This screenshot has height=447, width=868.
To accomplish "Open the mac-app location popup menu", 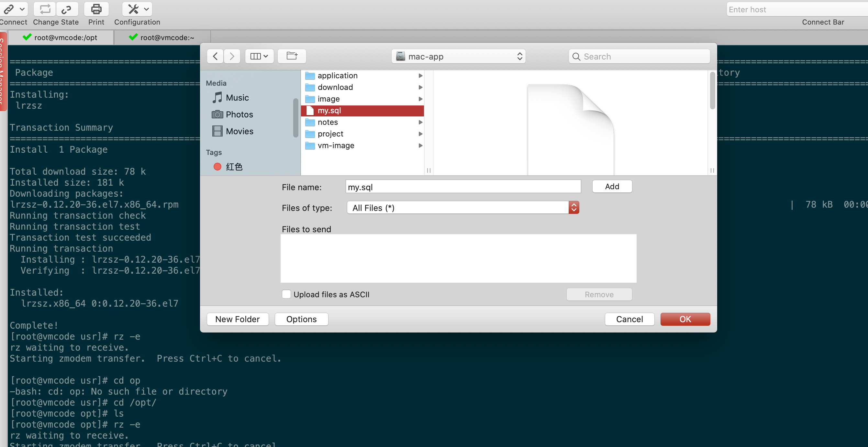I will pyautogui.click(x=458, y=57).
